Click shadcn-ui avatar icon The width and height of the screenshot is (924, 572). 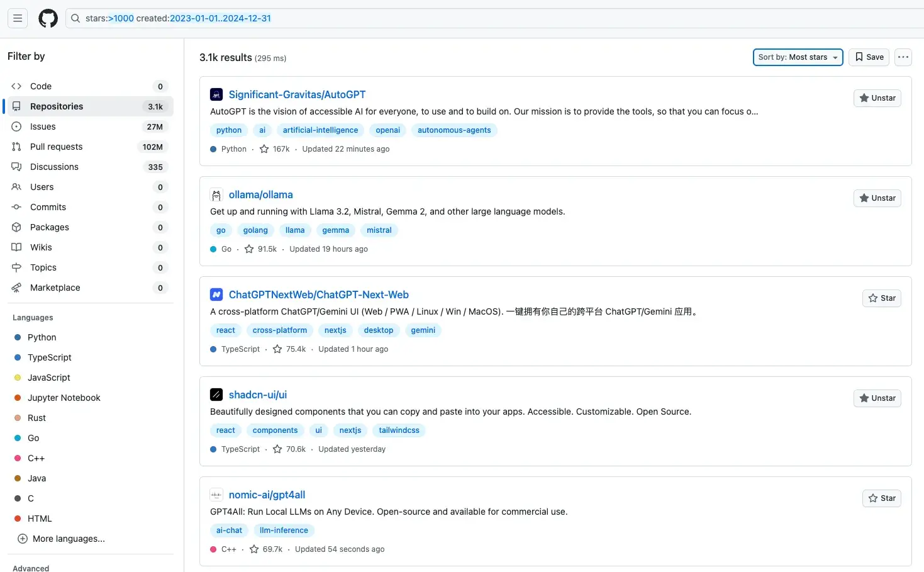point(216,395)
